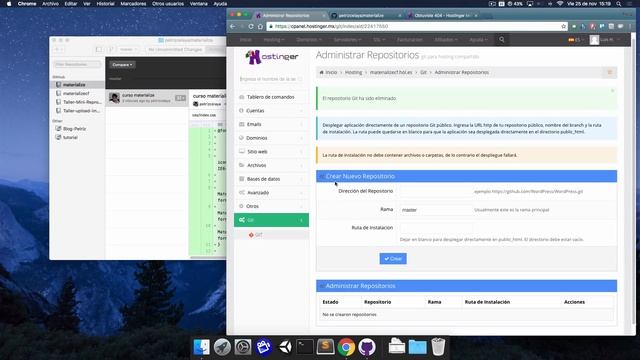The height and width of the screenshot is (360, 640).
Task: Open Launchpad rocket icon in Dock
Action: coord(222,347)
